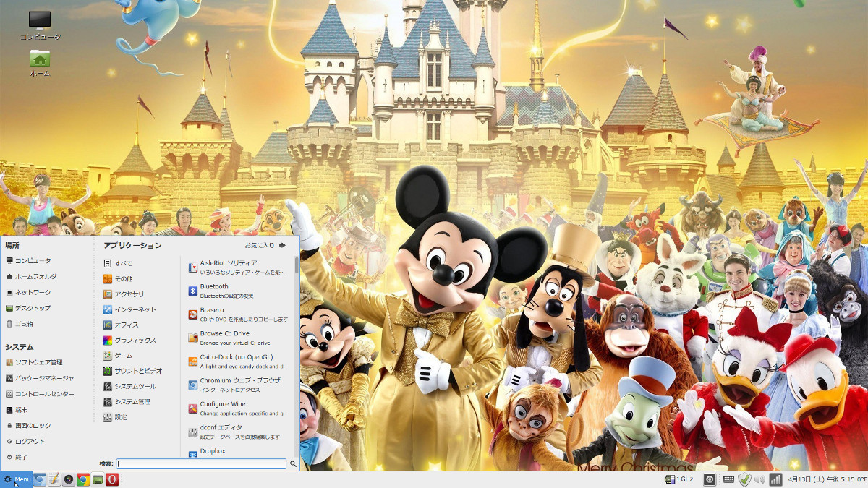The height and width of the screenshot is (488, 868).
Task: Launch Opera browser from the panel
Action: point(112,479)
